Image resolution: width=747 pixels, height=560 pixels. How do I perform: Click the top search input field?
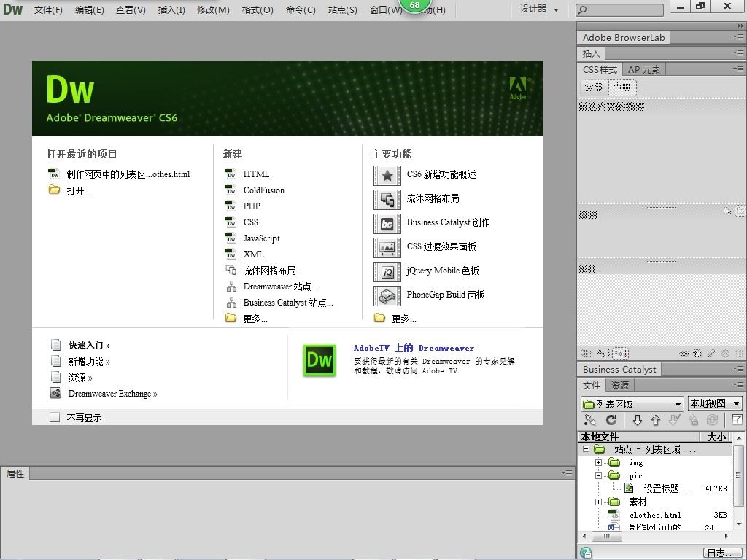[x=619, y=9]
